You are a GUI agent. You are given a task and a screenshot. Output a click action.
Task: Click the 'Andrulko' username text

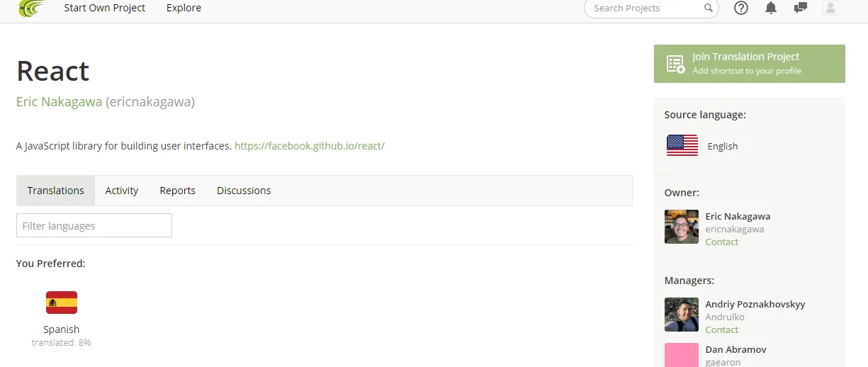pyautogui.click(x=725, y=317)
